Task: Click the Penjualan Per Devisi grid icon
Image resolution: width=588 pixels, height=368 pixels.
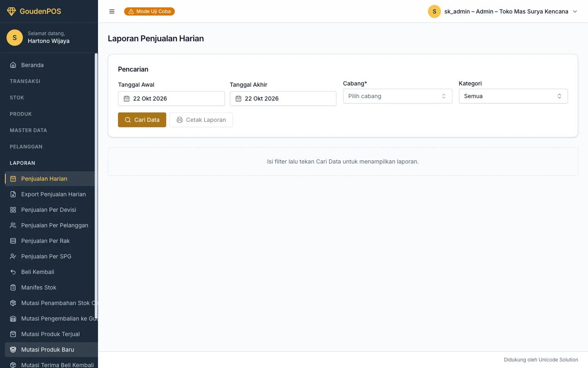Action: pyautogui.click(x=13, y=210)
